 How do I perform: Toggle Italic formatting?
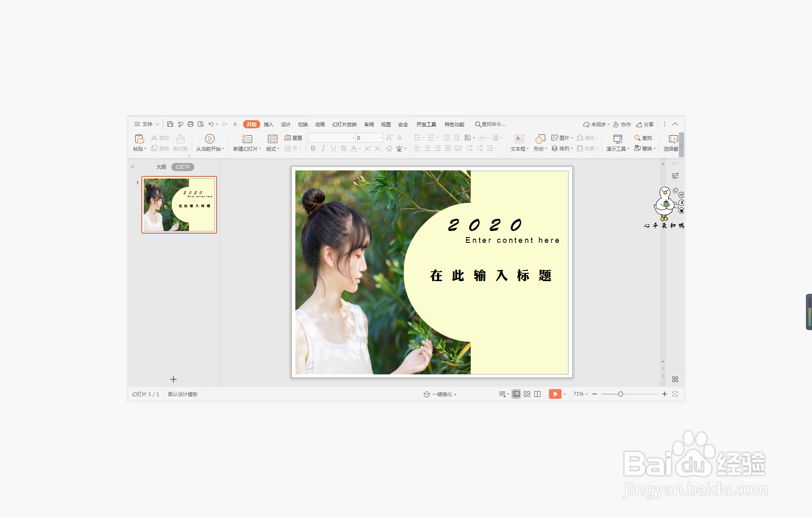(x=323, y=148)
